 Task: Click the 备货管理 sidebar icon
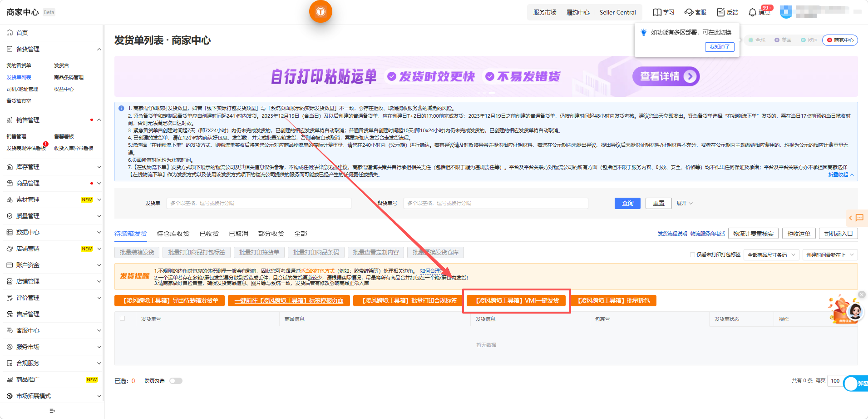10,49
